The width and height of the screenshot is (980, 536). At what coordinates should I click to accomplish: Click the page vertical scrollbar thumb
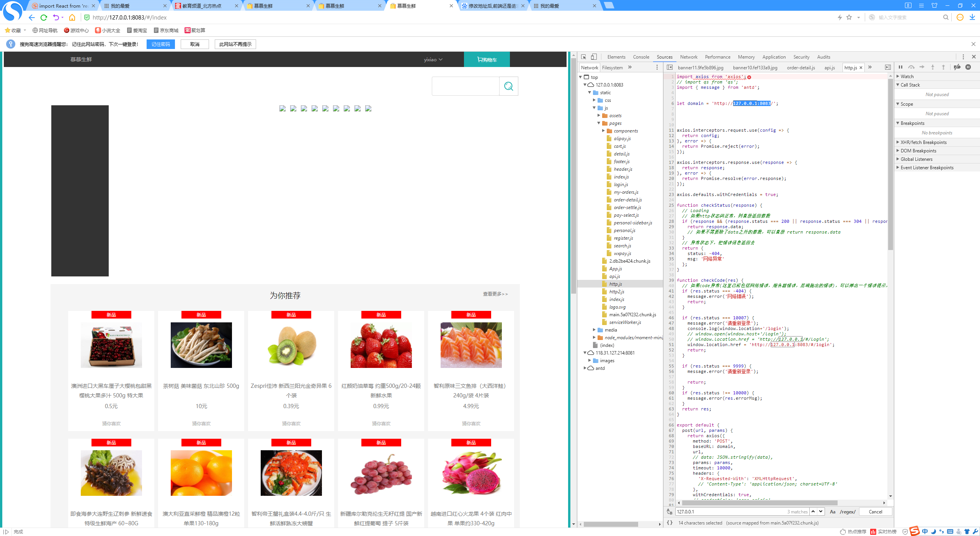[573, 176]
